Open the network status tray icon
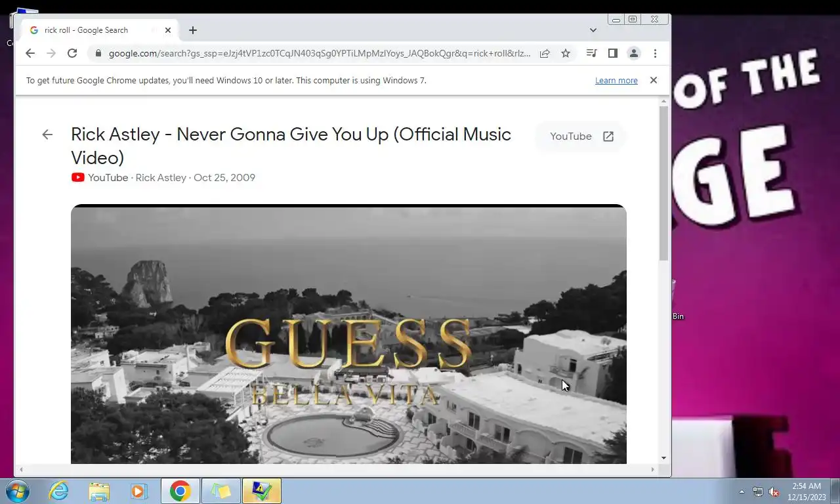Screen dimensions: 840x504 tap(758, 492)
